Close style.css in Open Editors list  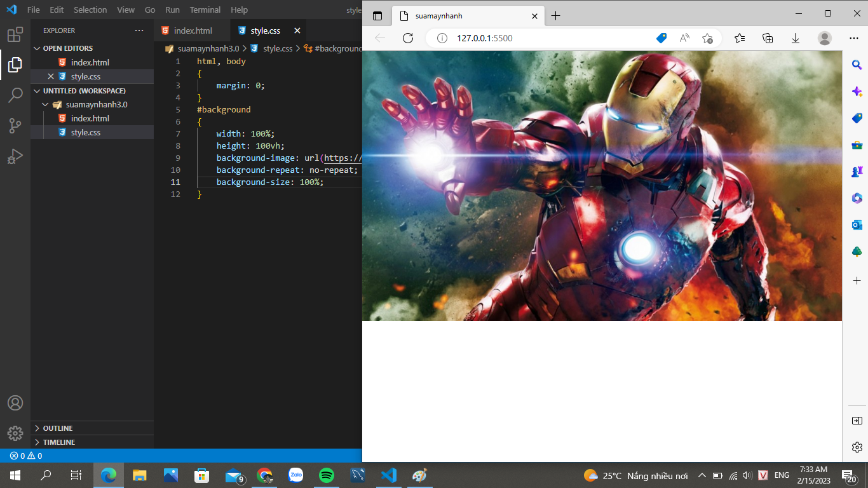[x=51, y=76]
